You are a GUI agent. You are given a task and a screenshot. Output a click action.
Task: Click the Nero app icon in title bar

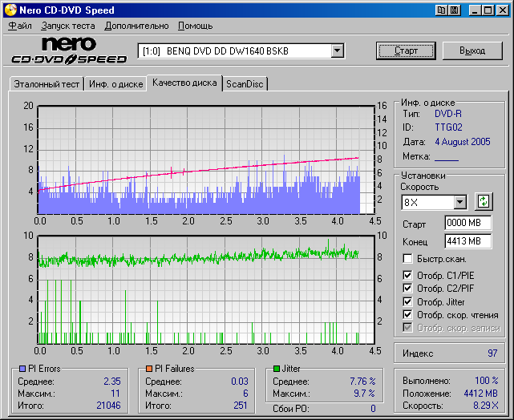pyautogui.click(x=9, y=10)
